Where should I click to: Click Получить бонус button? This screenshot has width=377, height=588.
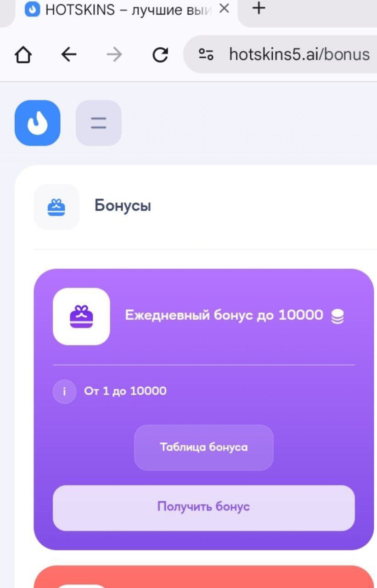[203, 508]
